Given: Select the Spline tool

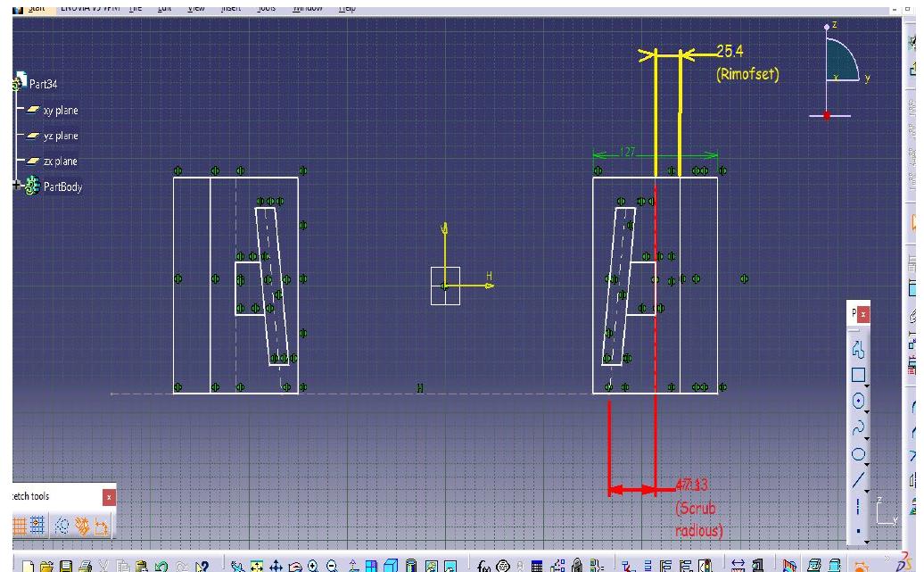Looking at the screenshot, I should pos(858,427).
